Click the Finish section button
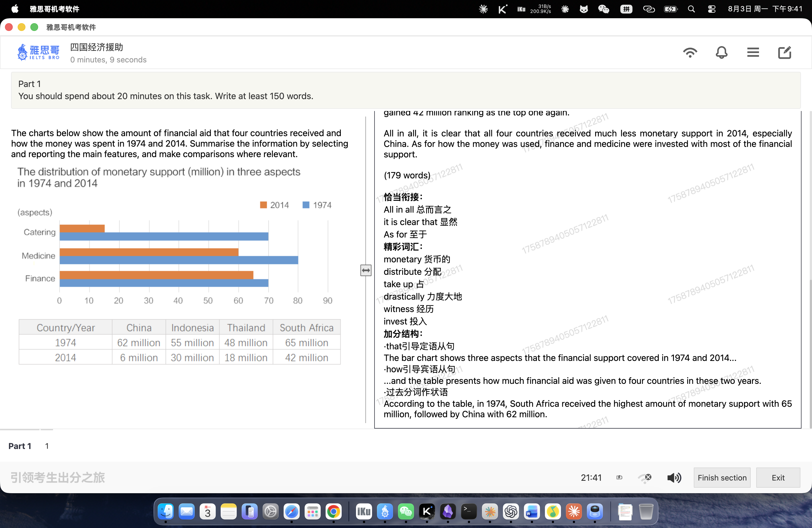The height and width of the screenshot is (528, 812). pyautogui.click(x=722, y=477)
